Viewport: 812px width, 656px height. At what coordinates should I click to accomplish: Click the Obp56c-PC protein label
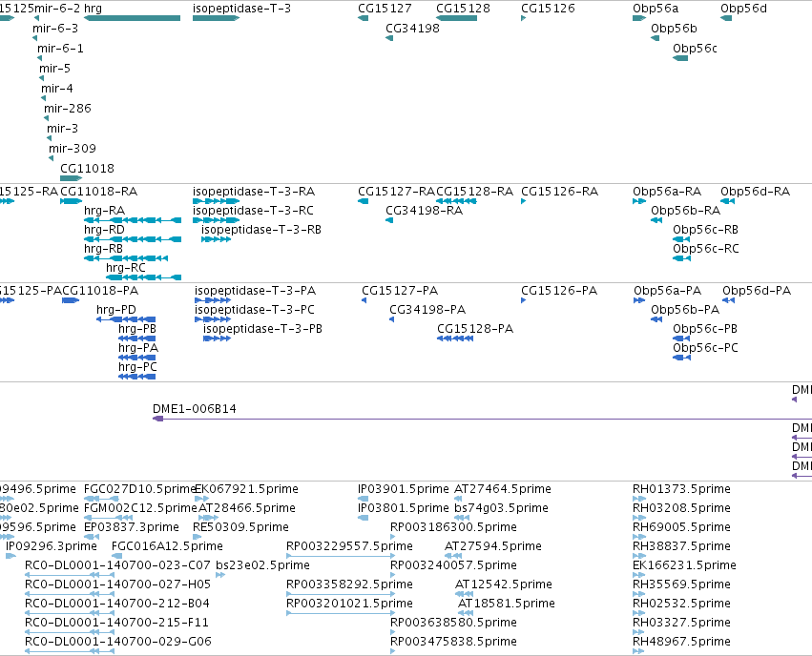[x=705, y=348]
